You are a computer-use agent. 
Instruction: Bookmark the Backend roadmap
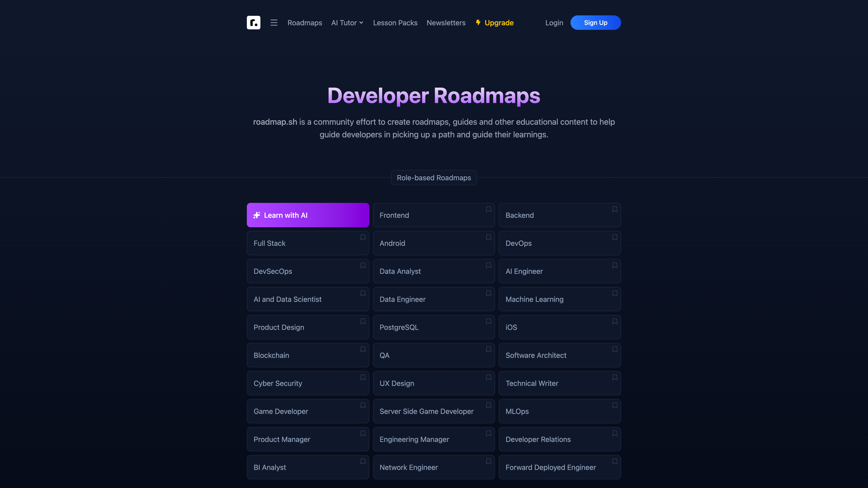615,209
